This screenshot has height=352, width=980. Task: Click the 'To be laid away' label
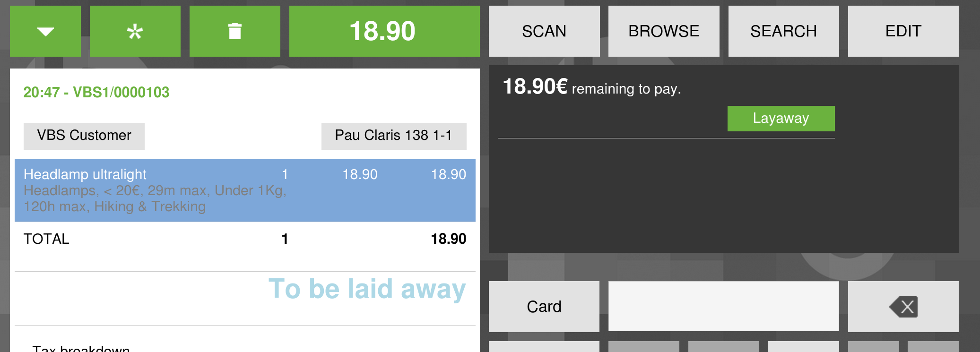(367, 289)
